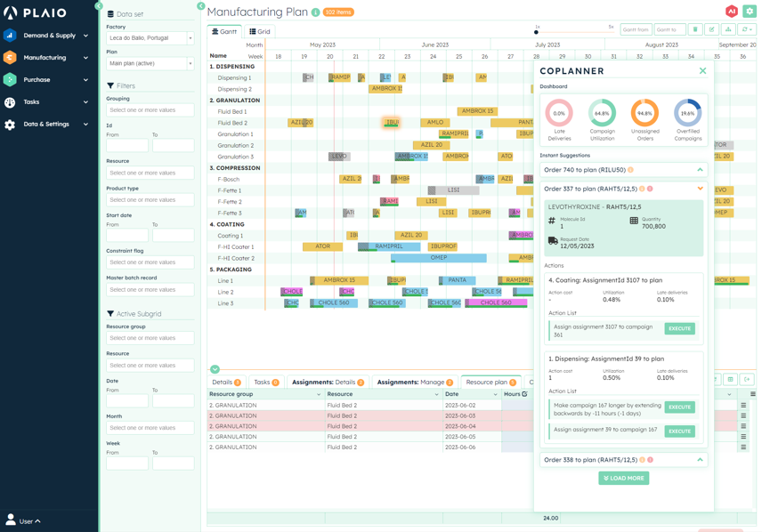762x532 pixels.
Task: Open the refresh dropdown in Gantt toolbar
Action: [x=747, y=29]
